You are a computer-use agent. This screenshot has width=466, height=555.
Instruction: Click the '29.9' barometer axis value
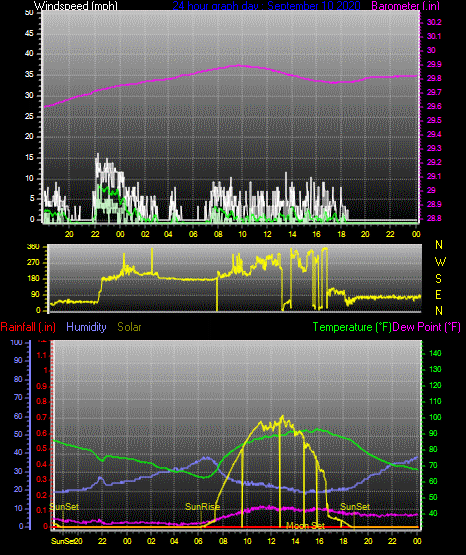[x=434, y=64]
